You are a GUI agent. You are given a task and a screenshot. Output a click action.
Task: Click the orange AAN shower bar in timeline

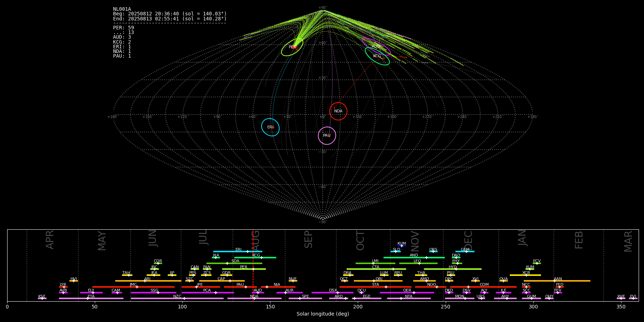[x=557, y=281]
